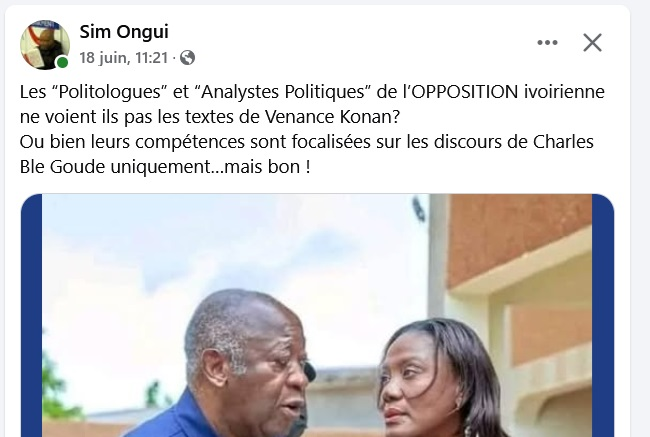Open the Sim Ongui profile name link
The height and width of the screenshot is (437, 650).
click(124, 32)
